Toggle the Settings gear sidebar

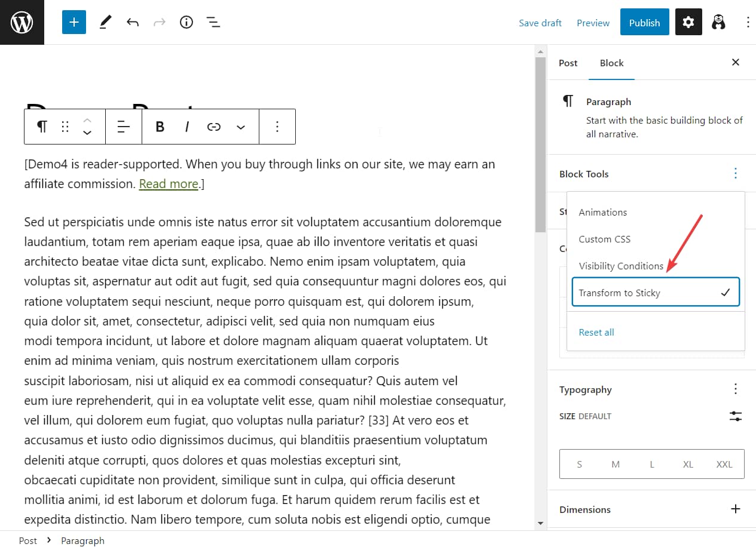688,22
